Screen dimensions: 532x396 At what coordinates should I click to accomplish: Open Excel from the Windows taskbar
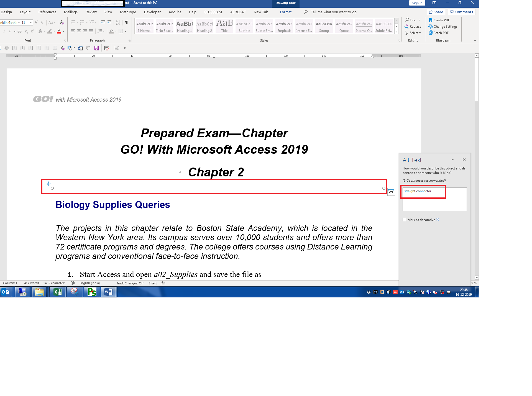(x=58, y=292)
